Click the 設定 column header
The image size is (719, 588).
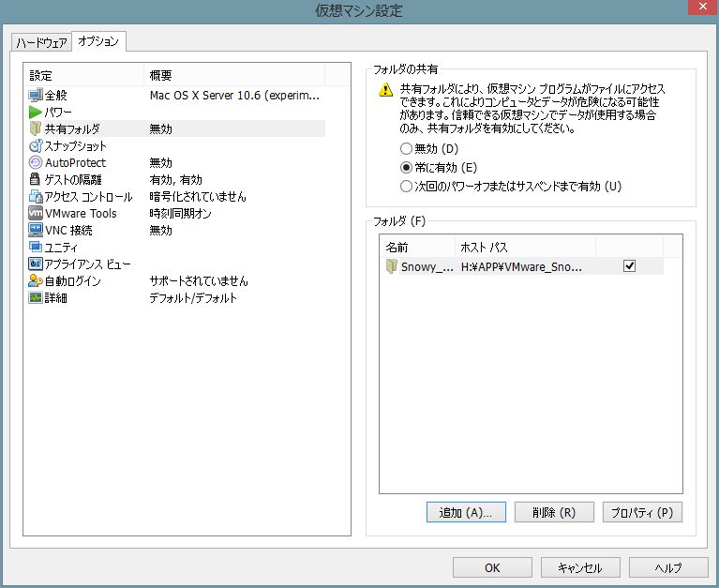click(84, 75)
